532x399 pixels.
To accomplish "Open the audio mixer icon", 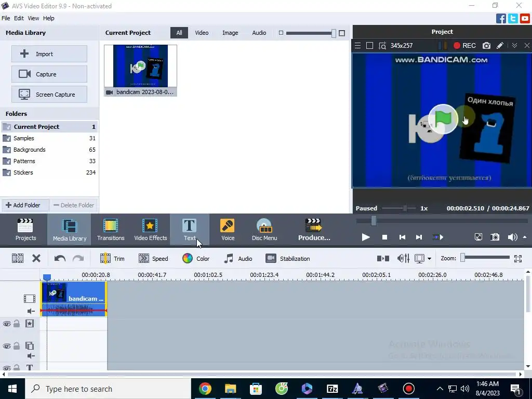I will coord(403,259).
